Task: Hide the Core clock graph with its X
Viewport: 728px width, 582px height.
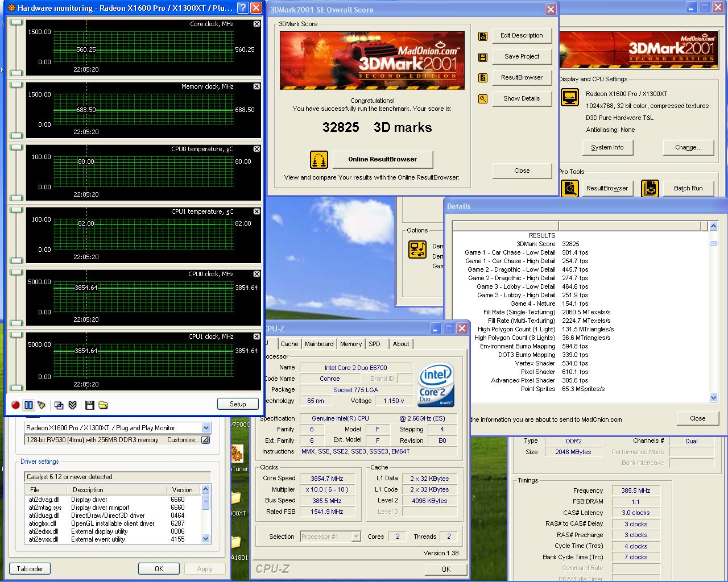Action: pyautogui.click(x=257, y=24)
